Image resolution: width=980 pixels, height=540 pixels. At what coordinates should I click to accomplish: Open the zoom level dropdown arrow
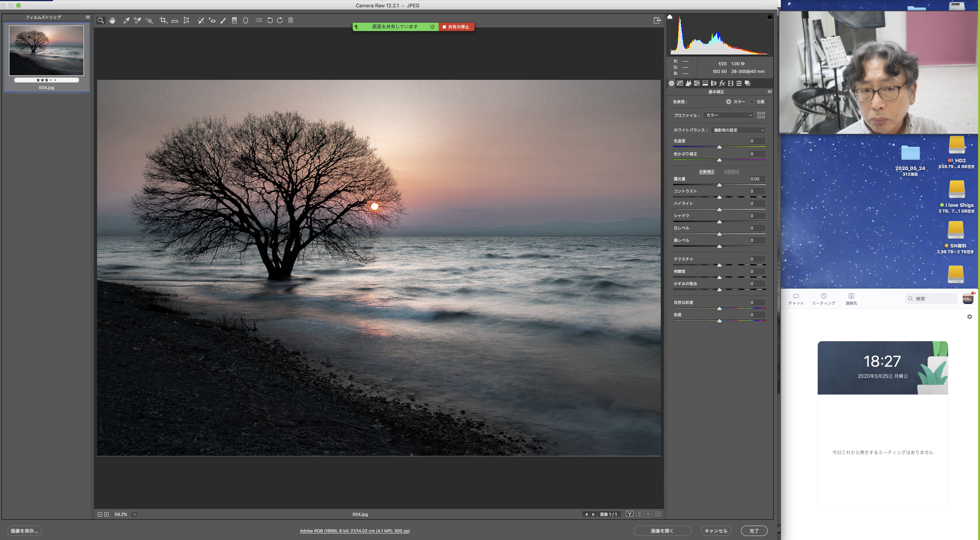(x=135, y=514)
